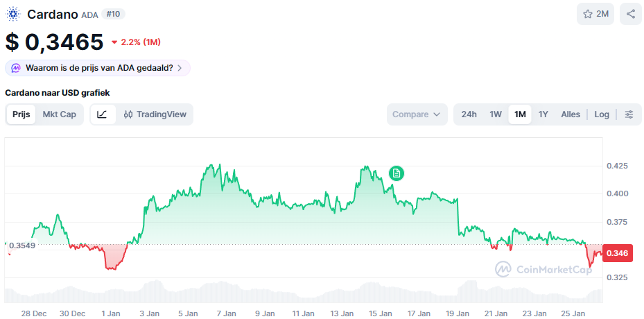This screenshot has width=644, height=319.
Task: Select the 1Y time range
Action: (543, 114)
